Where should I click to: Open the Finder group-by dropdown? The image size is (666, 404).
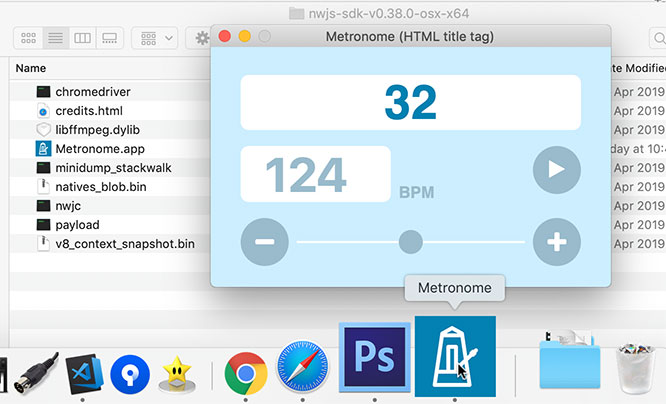(x=155, y=38)
